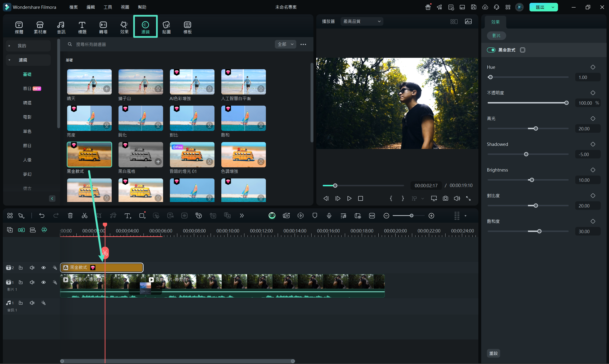This screenshot has height=364, width=609.
Task: Click the Hue keyframe diamond icon
Action: click(593, 67)
